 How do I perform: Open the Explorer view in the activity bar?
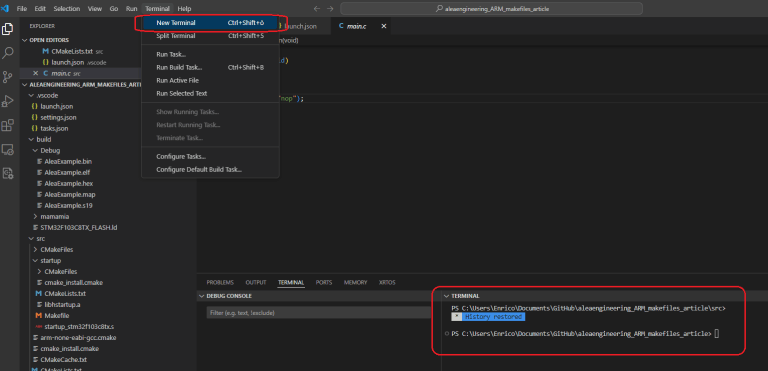coord(7,29)
